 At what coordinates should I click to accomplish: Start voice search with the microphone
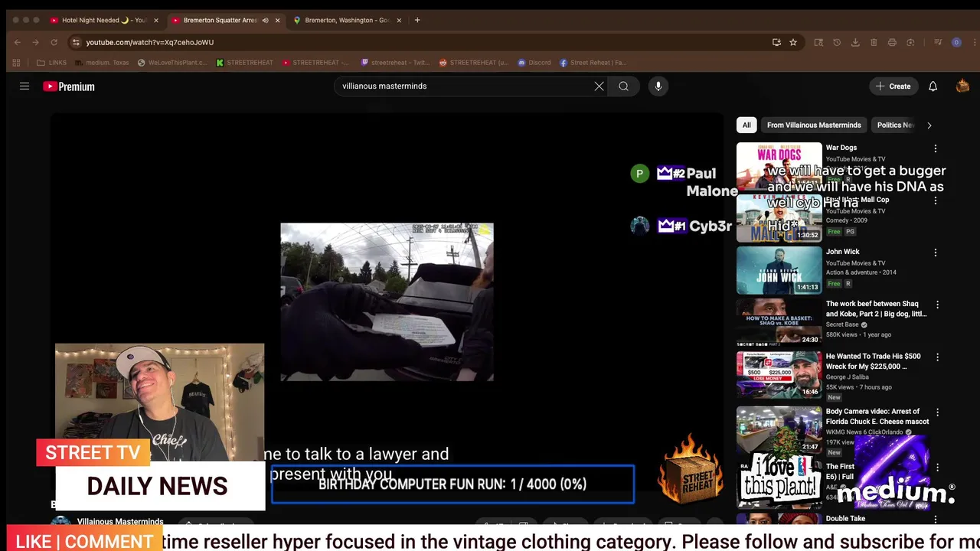tap(658, 86)
